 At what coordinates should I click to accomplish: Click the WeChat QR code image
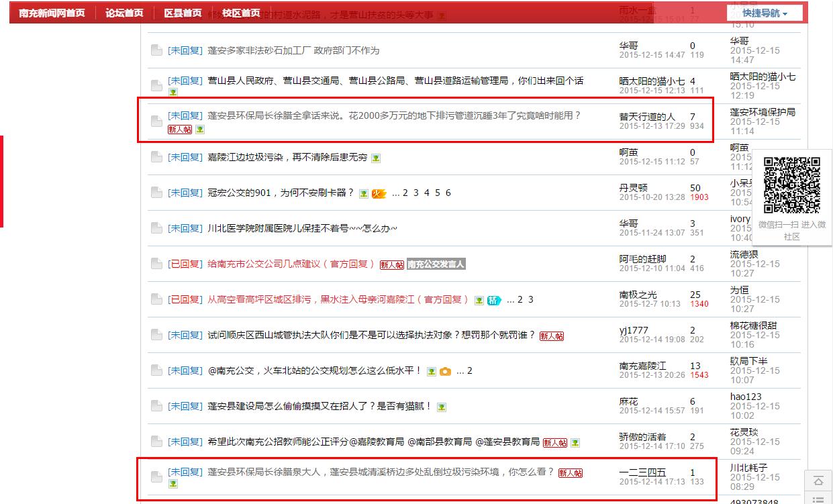(x=792, y=185)
